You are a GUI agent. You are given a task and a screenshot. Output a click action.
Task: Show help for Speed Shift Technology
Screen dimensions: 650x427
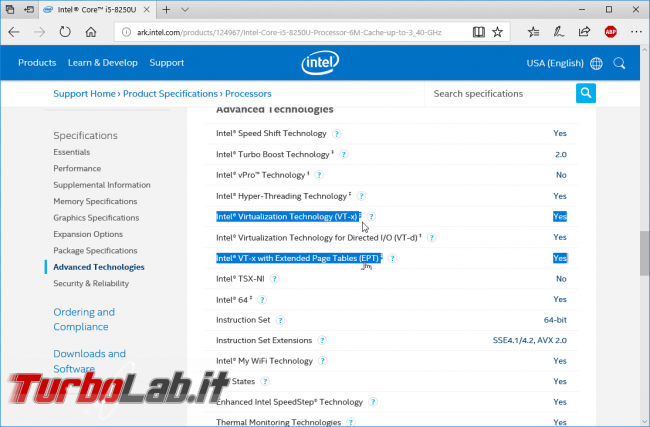[x=337, y=133]
